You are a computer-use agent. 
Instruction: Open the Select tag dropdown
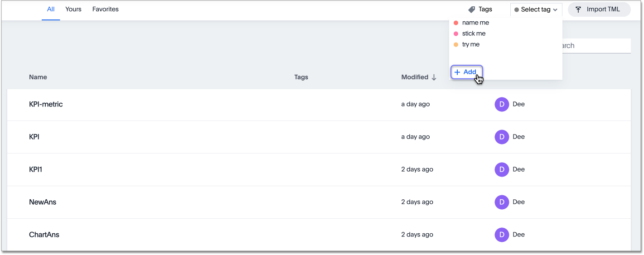[536, 10]
